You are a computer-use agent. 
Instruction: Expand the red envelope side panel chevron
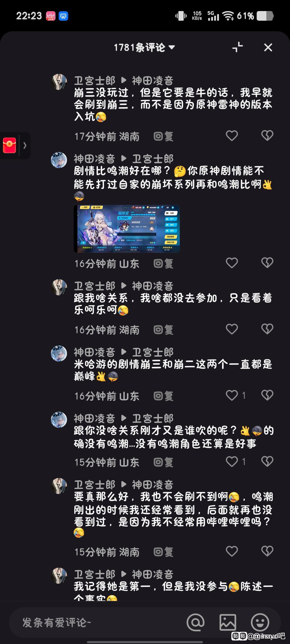[x=25, y=145]
